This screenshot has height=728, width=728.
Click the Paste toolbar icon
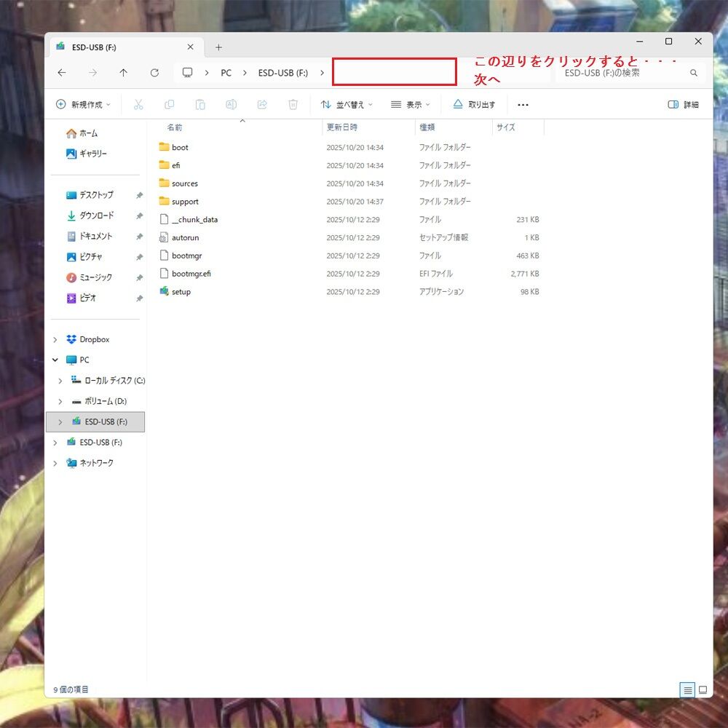point(200,104)
